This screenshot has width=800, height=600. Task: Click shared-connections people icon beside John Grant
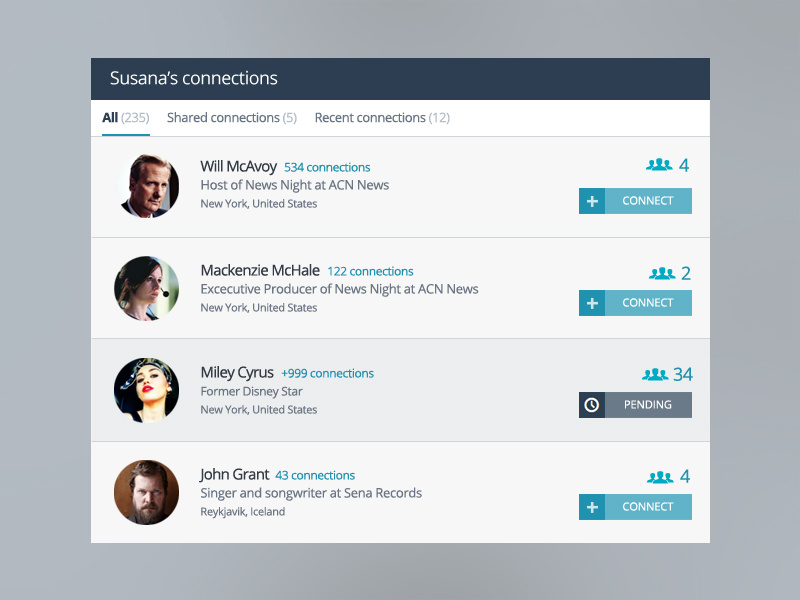660,477
